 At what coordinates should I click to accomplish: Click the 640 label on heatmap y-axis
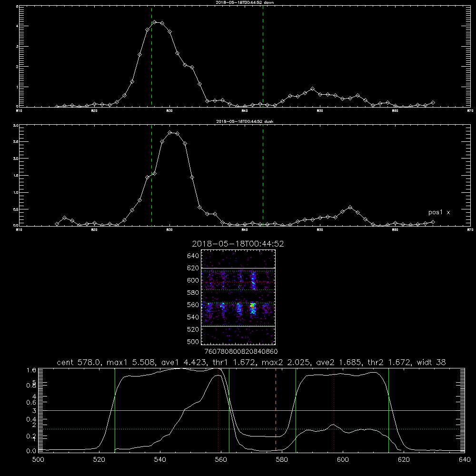click(193, 256)
